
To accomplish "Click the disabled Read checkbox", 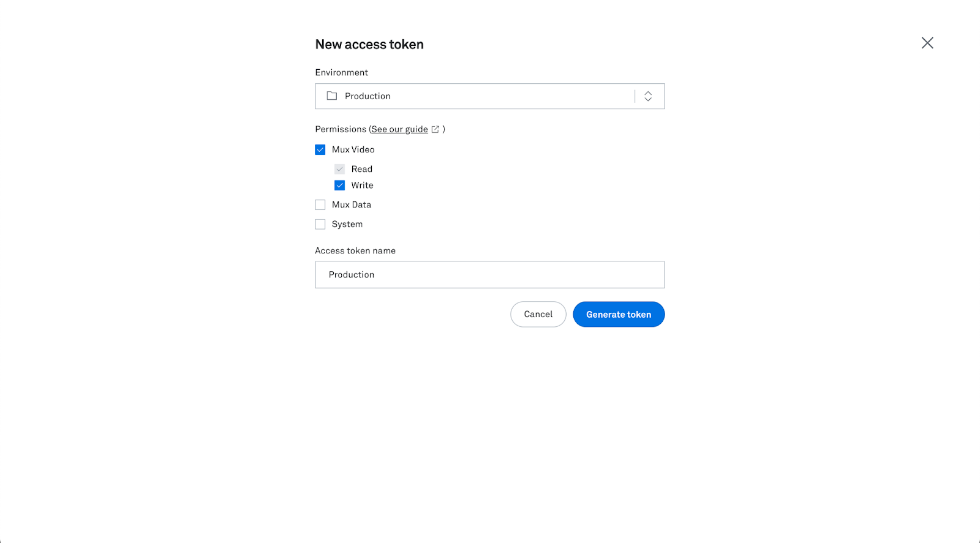I will [340, 169].
